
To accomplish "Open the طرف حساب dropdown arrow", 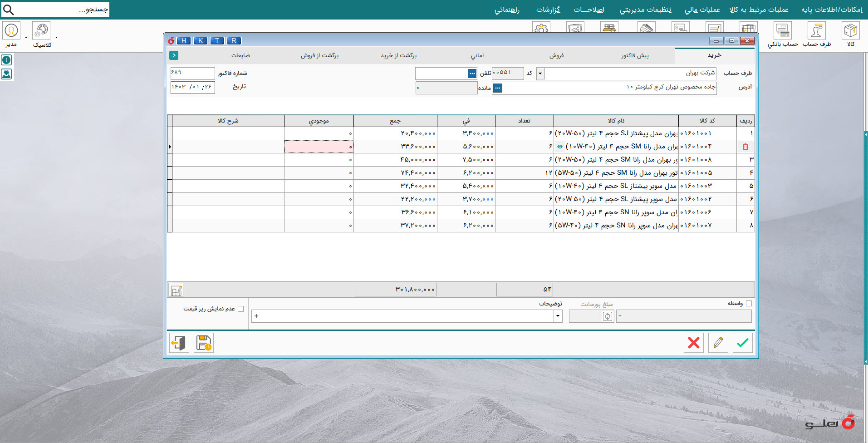I will pyautogui.click(x=540, y=74).
